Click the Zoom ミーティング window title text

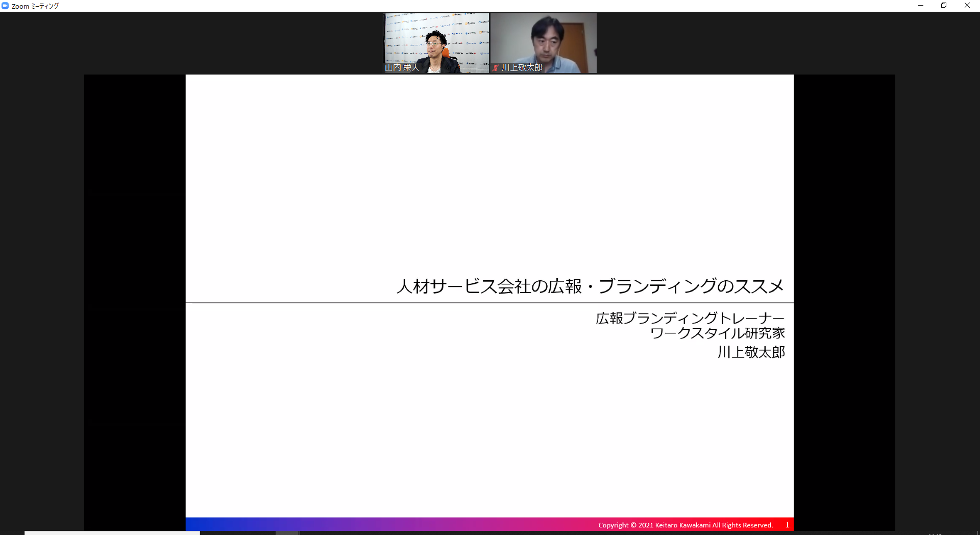(35, 6)
